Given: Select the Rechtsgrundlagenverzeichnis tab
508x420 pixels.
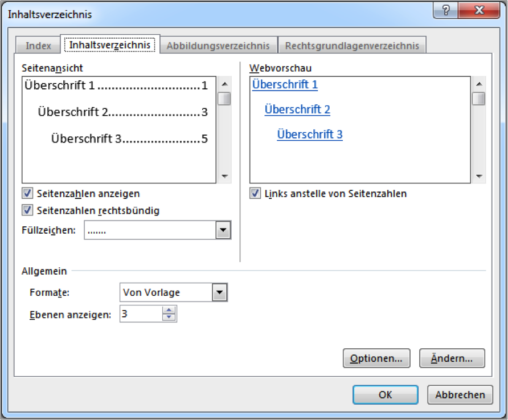Looking at the screenshot, I should pos(352,46).
